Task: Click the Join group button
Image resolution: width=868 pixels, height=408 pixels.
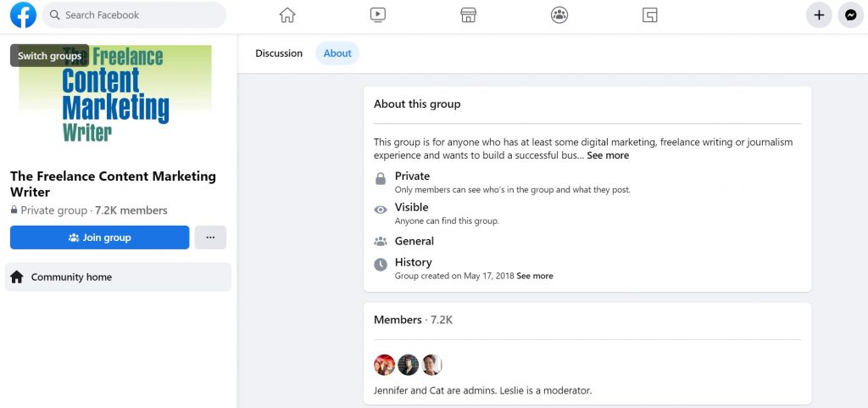Action: click(100, 238)
